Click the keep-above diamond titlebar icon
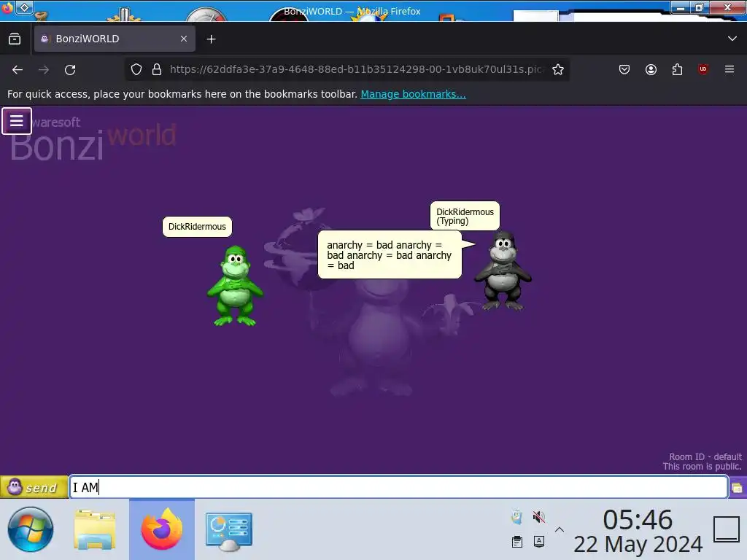747x560 pixels. pyautogui.click(x=24, y=7)
